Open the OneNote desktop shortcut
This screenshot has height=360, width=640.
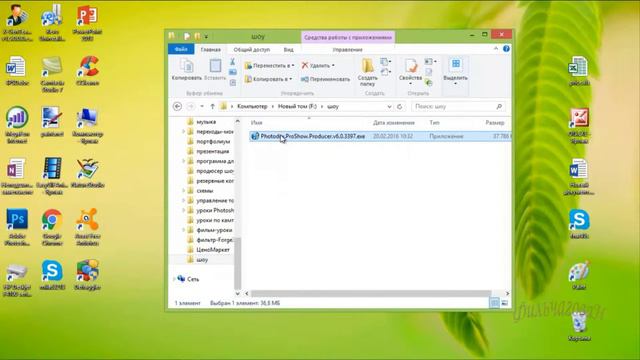(16, 176)
